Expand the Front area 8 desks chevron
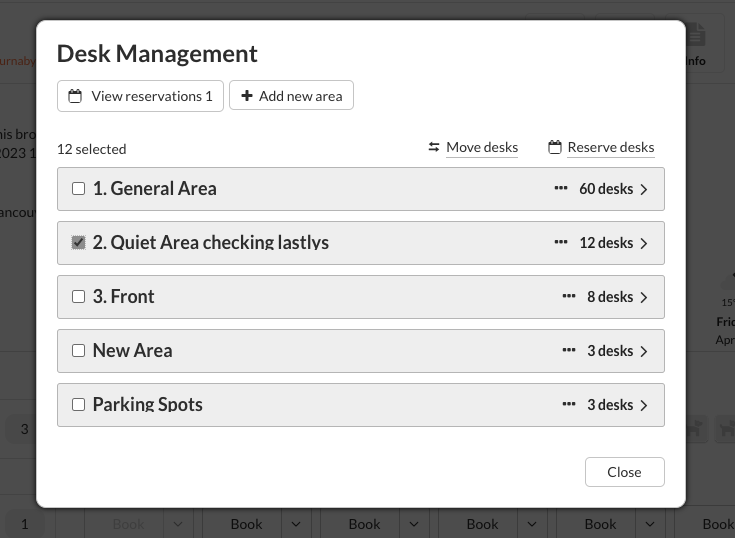The width and height of the screenshot is (735, 538). pos(644,296)
